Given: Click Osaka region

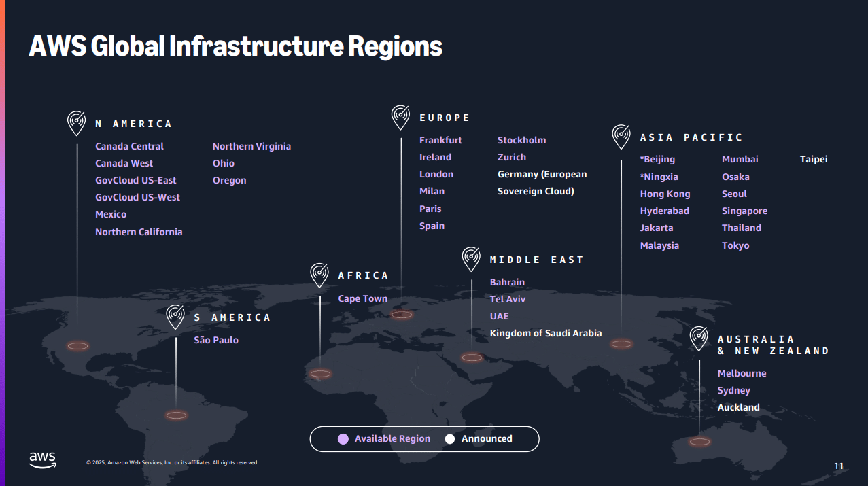Looking at the screenshot, I should (x=735, y=177).
